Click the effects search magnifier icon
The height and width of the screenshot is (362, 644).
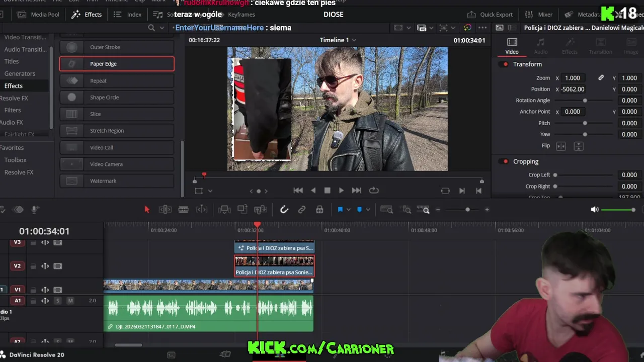(151, 28)
